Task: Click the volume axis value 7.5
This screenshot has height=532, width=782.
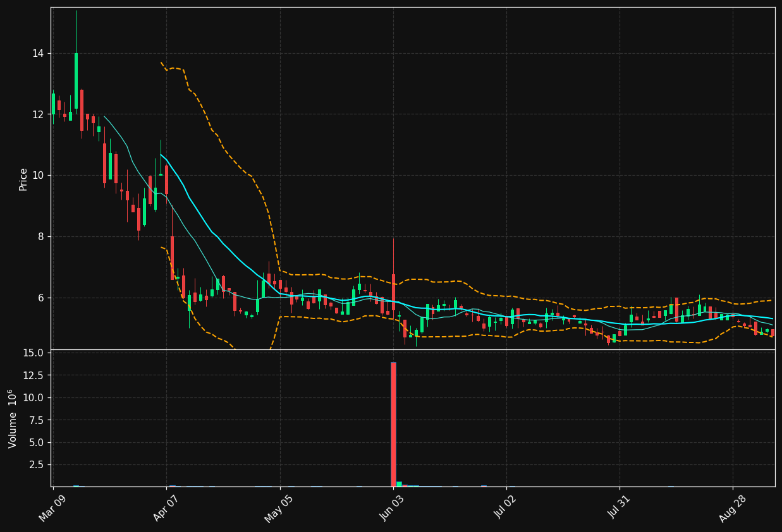Action: pos(37,420)
